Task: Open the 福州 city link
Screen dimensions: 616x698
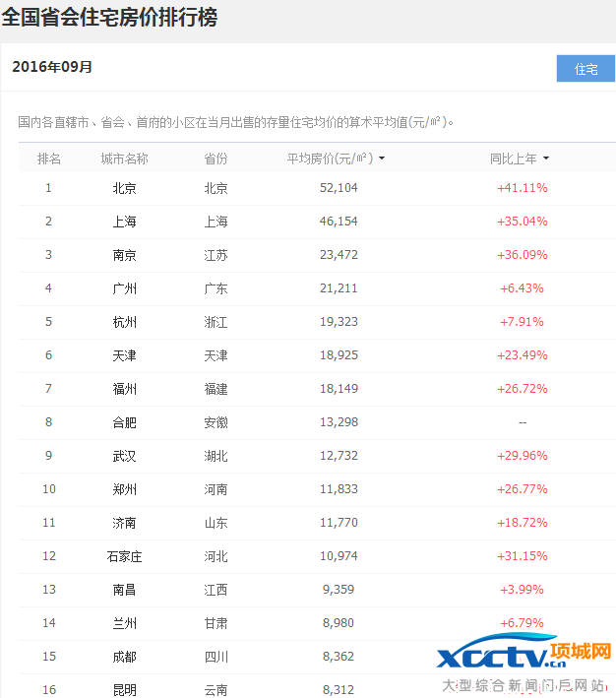Action: coord(124,389)
